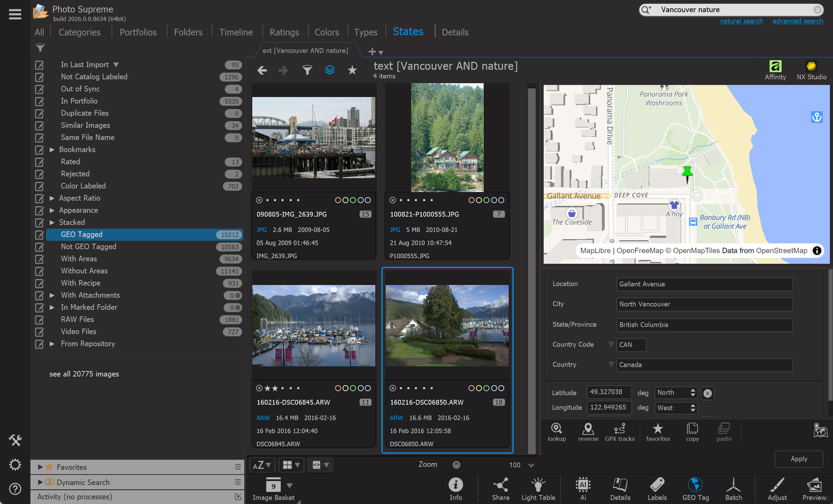Image resolution: width=833 pixels, height=504 pixels.
Task: Click the Apply button
Action: pyautogui.click(x=799, y=459)
